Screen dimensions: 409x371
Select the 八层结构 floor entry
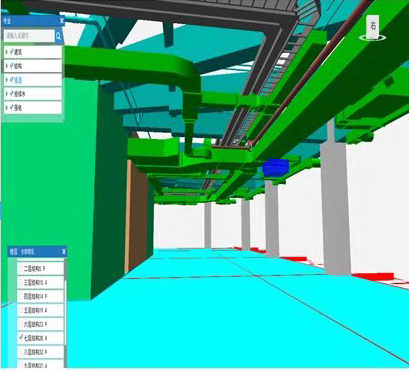pos(40,352)
